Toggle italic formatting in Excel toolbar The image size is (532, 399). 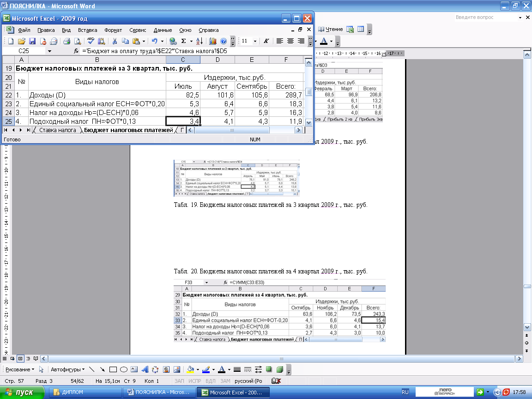click(x=266, y=41)
